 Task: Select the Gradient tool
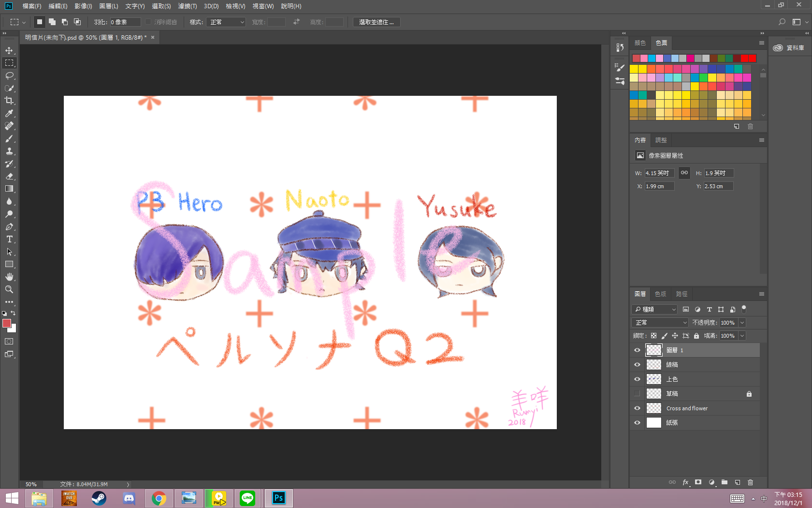tap(9, 189)
